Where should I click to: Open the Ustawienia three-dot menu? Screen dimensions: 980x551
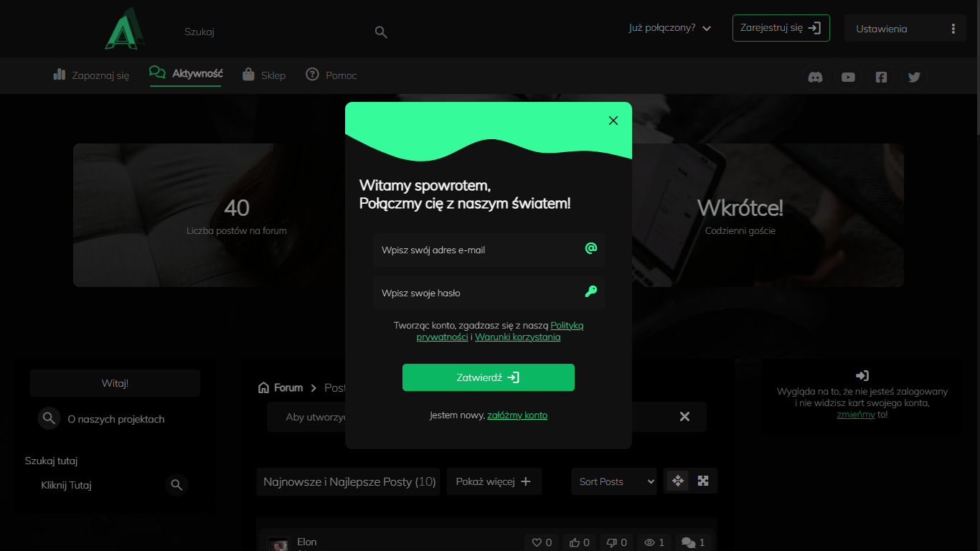[x=953, y=29]
